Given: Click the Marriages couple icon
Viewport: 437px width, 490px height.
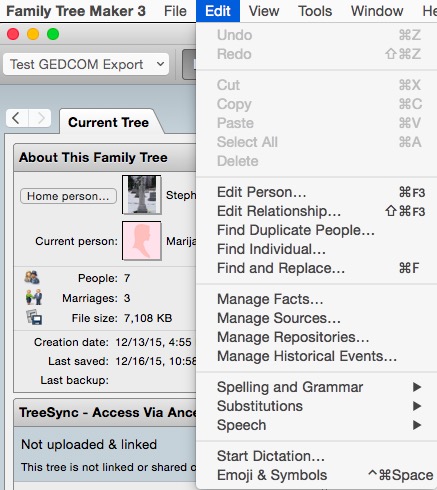Looking at the screenshot, I should (34, 297).
